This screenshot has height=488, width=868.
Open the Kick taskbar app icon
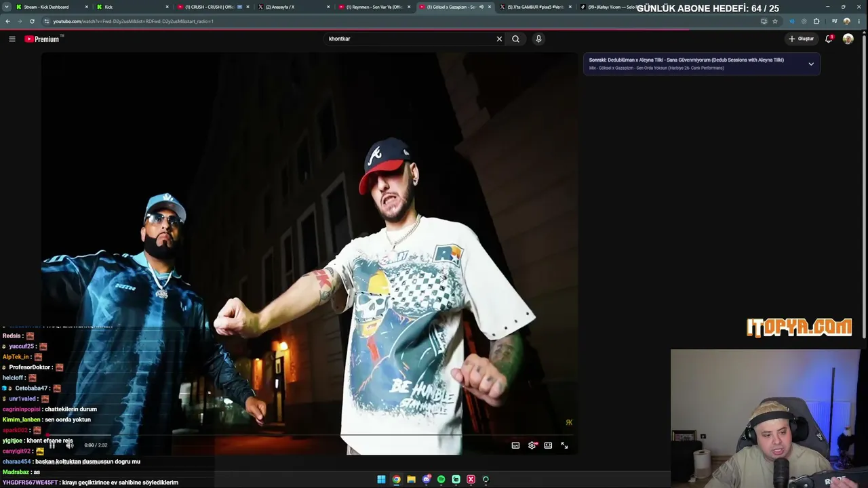click(x=456, y=479)
